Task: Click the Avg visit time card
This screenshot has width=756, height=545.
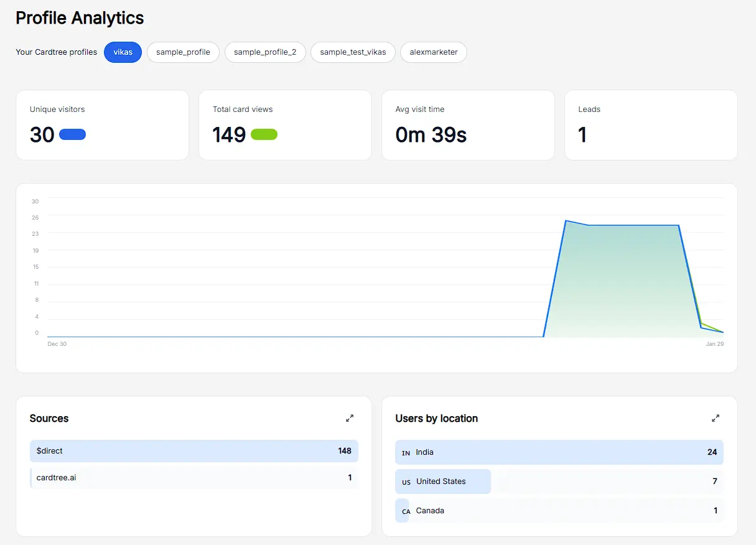Action: click(468, 125)
